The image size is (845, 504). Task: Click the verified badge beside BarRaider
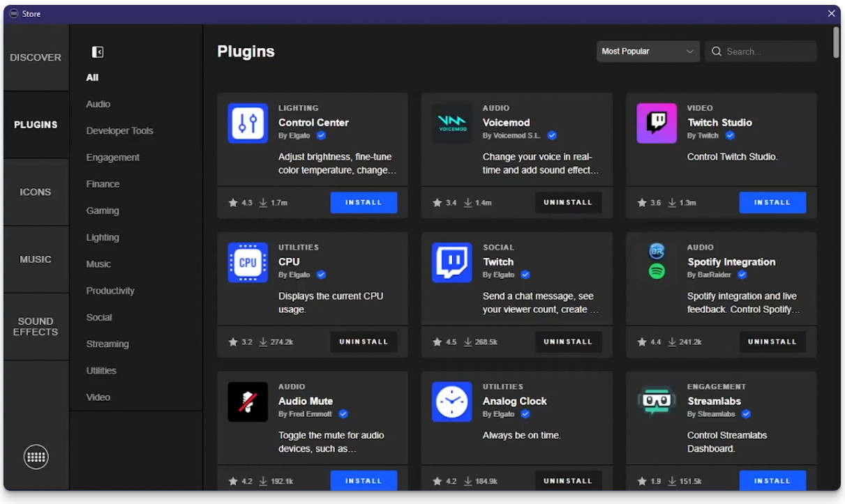click(x=742, y=275)
